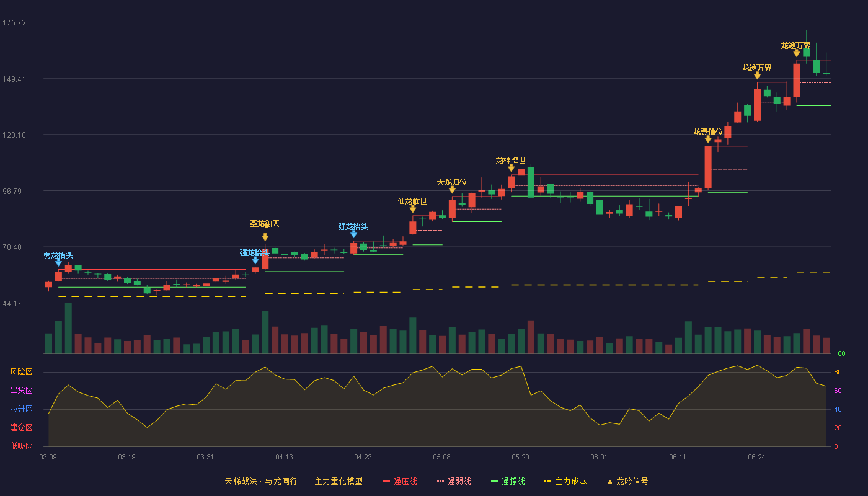Click the blue arrow under 勇龙抬头 signal
868x496 pixels.
pyautogui.click(x=58, y=263)
